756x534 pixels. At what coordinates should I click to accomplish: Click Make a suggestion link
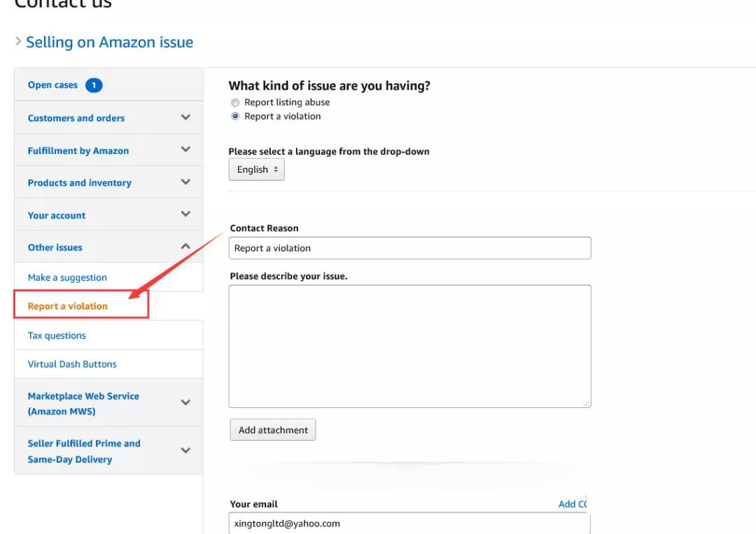click(67, 278)
